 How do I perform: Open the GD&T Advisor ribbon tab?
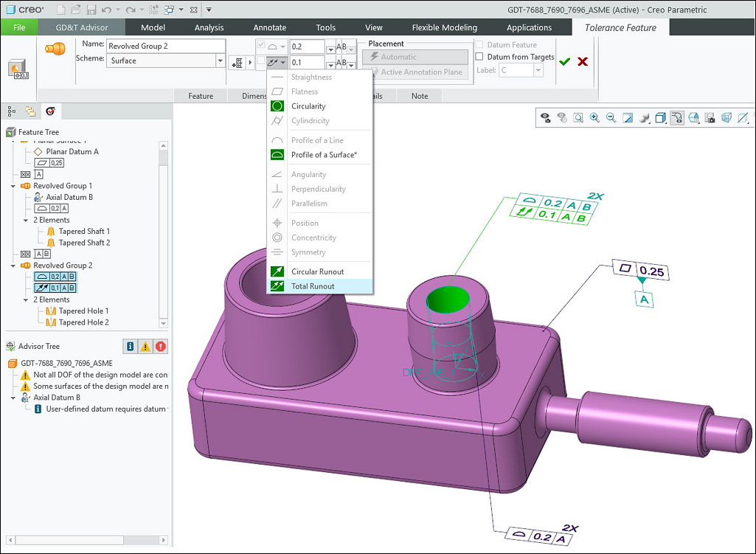[81, 27]
